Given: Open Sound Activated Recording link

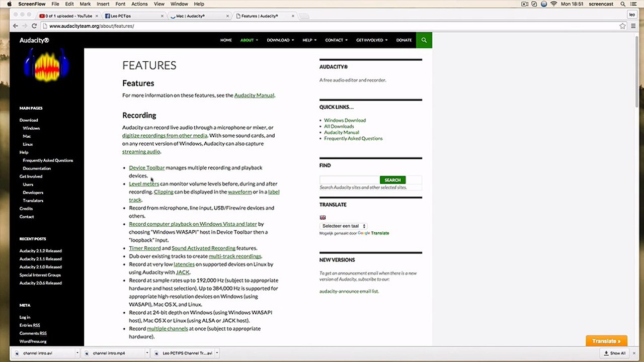Looking at the screenshot, I should click(x=203, y=248).
